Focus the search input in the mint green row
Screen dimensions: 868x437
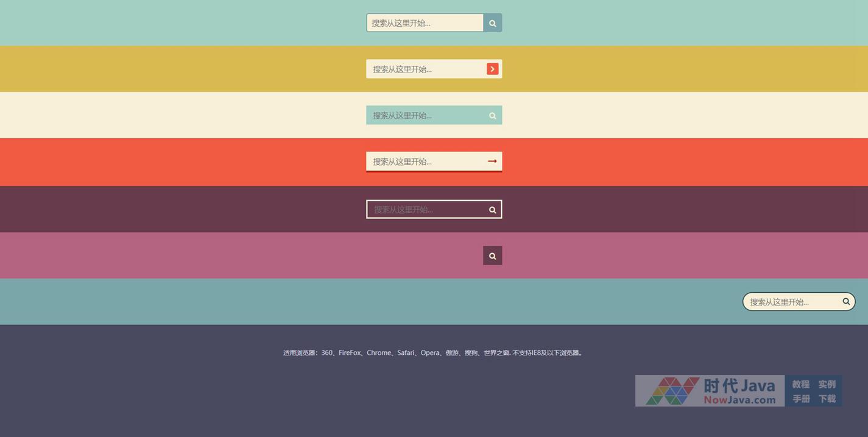[425, 23]
